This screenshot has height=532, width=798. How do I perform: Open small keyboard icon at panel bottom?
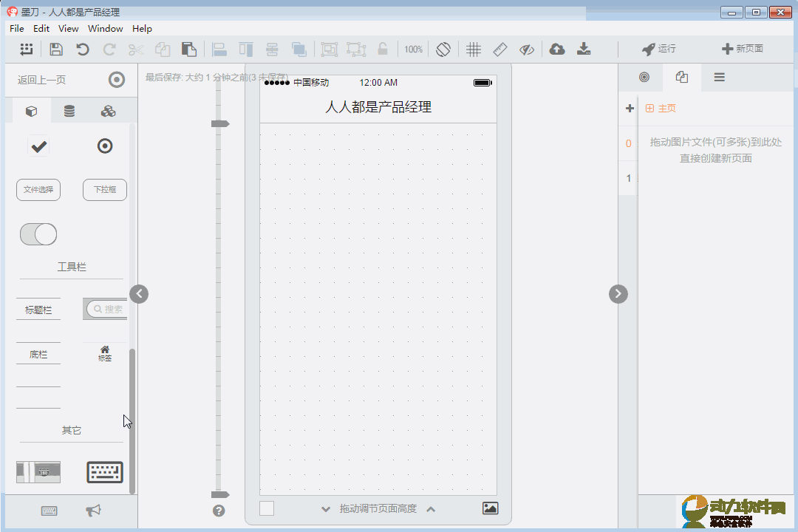tap(50, 511)
